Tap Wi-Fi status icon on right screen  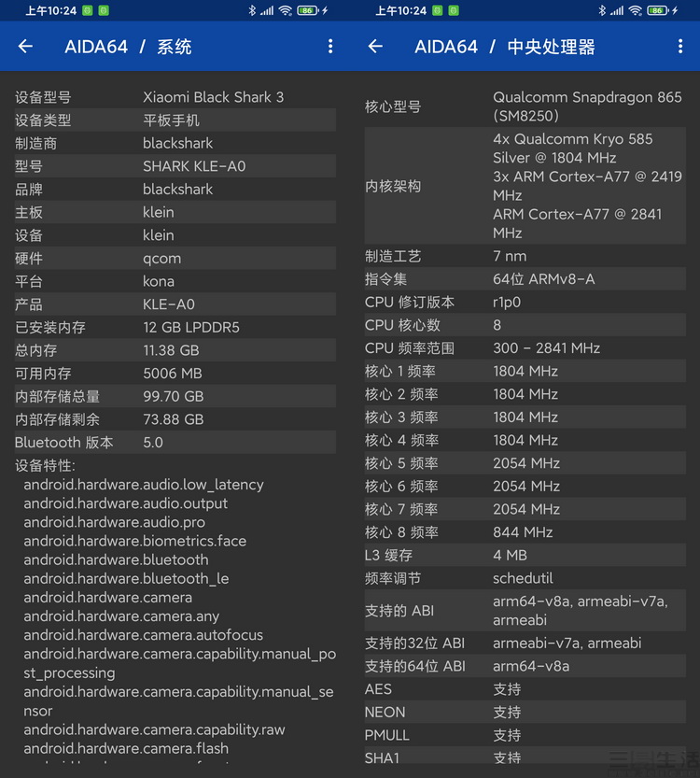(635, 10)
